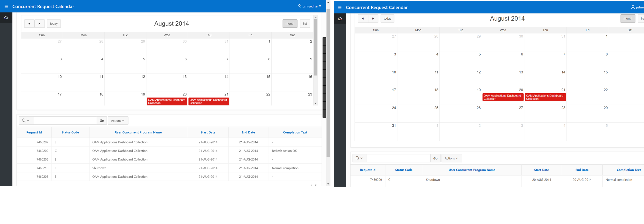644x224 pixels.
Task: Click the today button
Action: tap(54, 24)
